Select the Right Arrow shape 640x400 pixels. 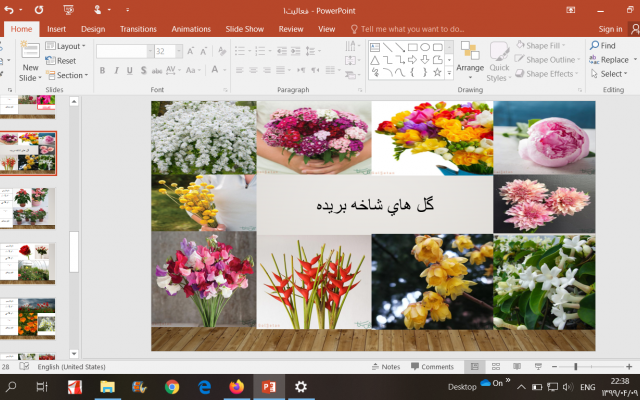pyautogui.click(x=412, y=60)
